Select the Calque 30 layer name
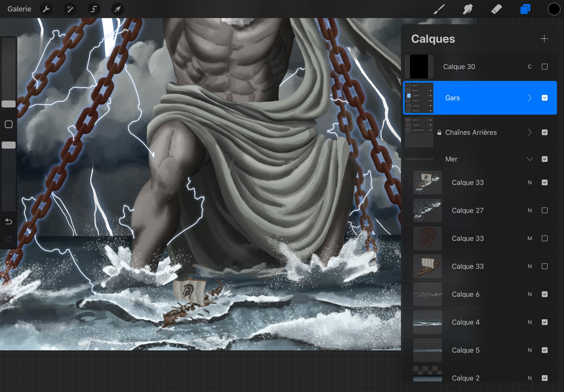This screenshot has height=392, width=564. point(459,67)
